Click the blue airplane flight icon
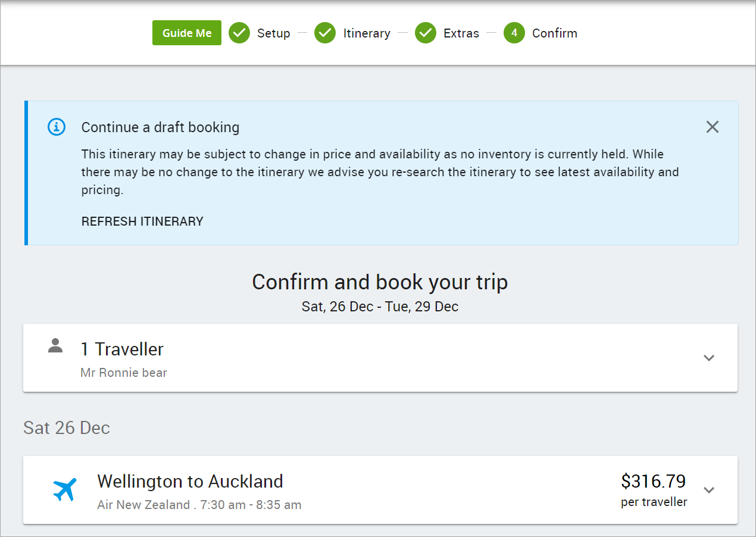Image resolution: width=756 pixels, height=537 pixels. 65,489
